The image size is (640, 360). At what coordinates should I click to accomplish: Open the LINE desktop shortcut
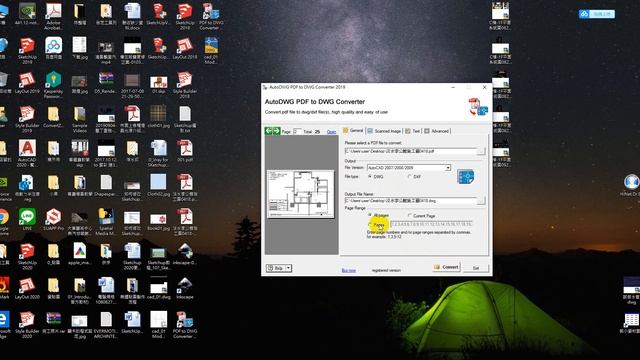(x=27, y=220)
